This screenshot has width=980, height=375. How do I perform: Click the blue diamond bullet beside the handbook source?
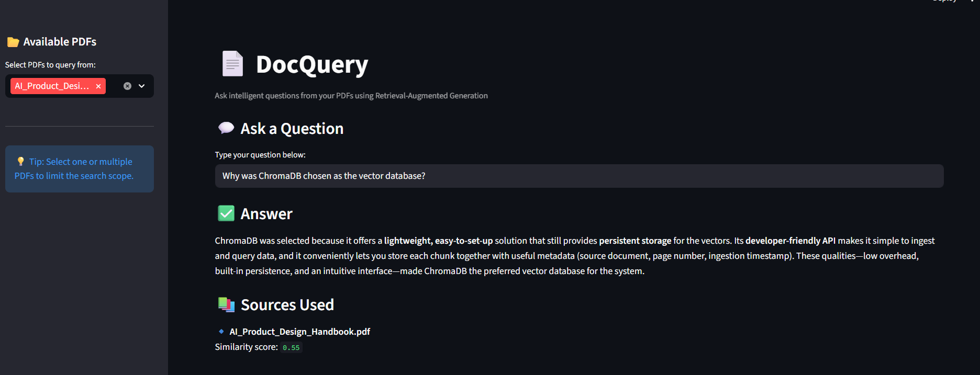220,331
